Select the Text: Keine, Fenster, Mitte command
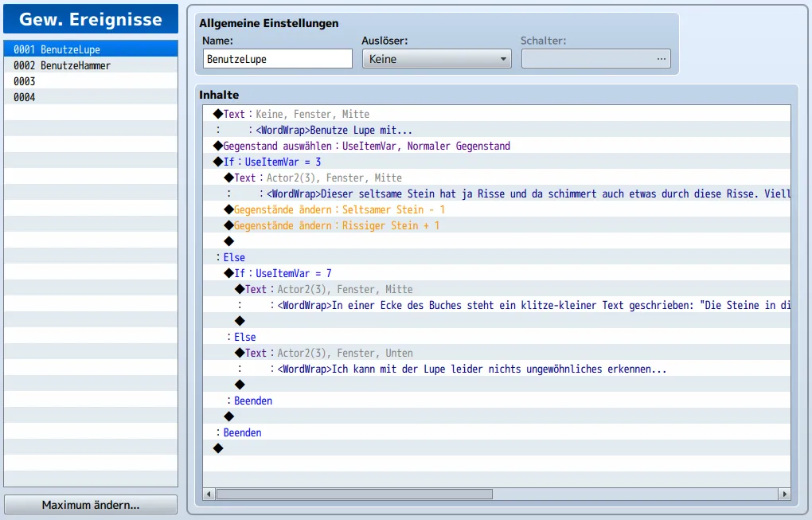 497,114
